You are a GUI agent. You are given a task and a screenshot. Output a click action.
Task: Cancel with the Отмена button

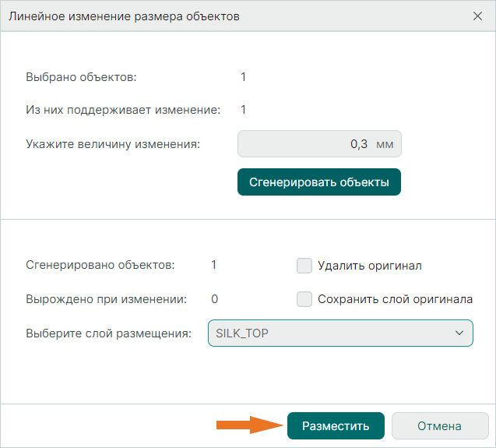click(439, 426)
